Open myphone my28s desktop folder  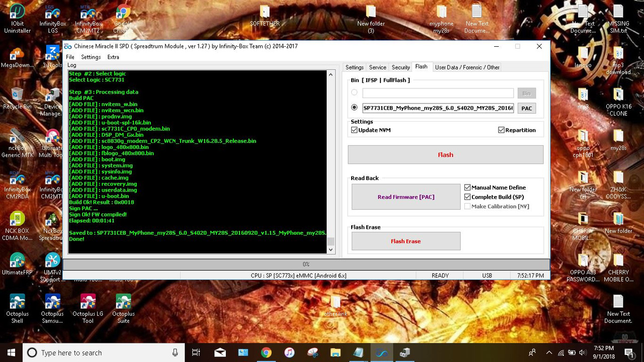pos(441,19)
